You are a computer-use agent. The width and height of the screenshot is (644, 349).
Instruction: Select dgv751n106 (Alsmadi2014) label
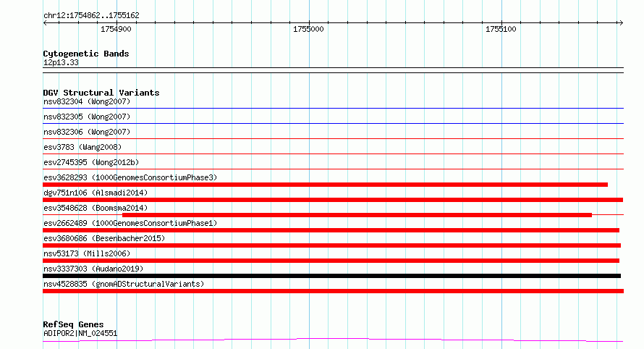pyautogui.click(x=96, y=193)
